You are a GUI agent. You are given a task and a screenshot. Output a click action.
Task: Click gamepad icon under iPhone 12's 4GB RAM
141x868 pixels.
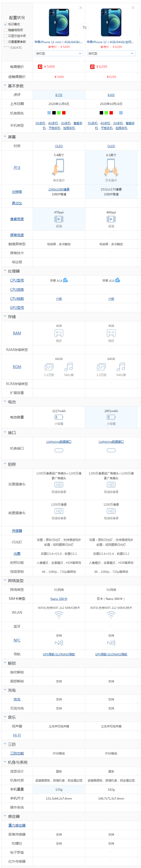tap(111, 333)
